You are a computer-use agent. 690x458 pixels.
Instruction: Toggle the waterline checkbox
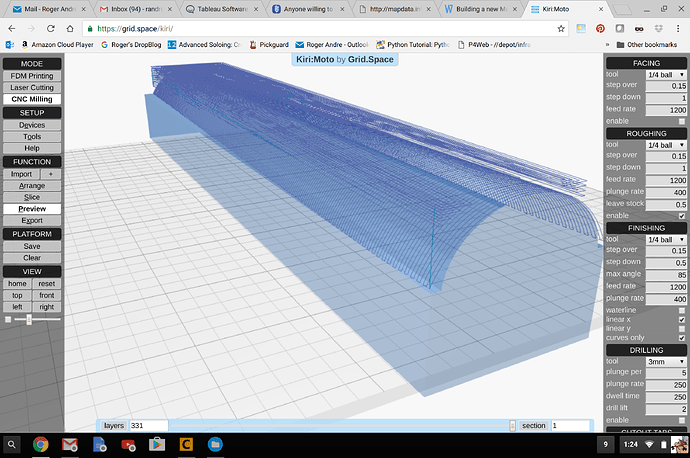pos(682,310)
